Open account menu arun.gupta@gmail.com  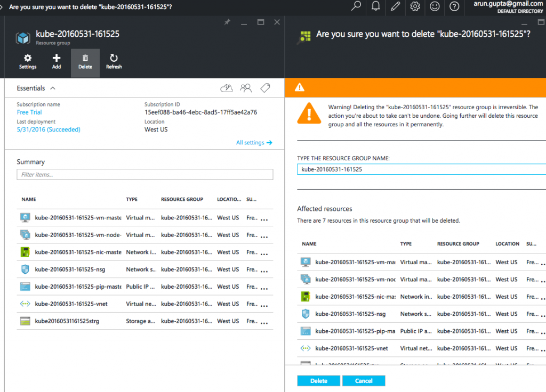508,6
